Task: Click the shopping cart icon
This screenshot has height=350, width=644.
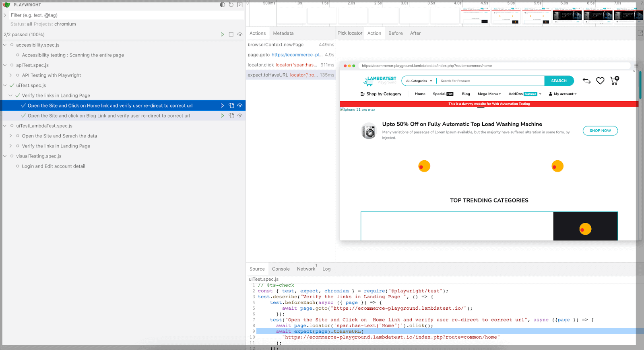Action: tap(614, 81)
